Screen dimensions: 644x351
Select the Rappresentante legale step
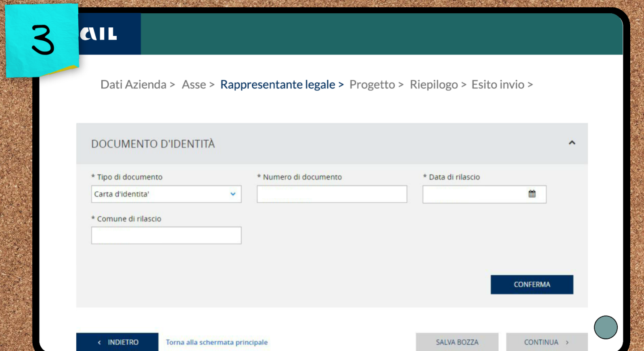click(278, 85)
